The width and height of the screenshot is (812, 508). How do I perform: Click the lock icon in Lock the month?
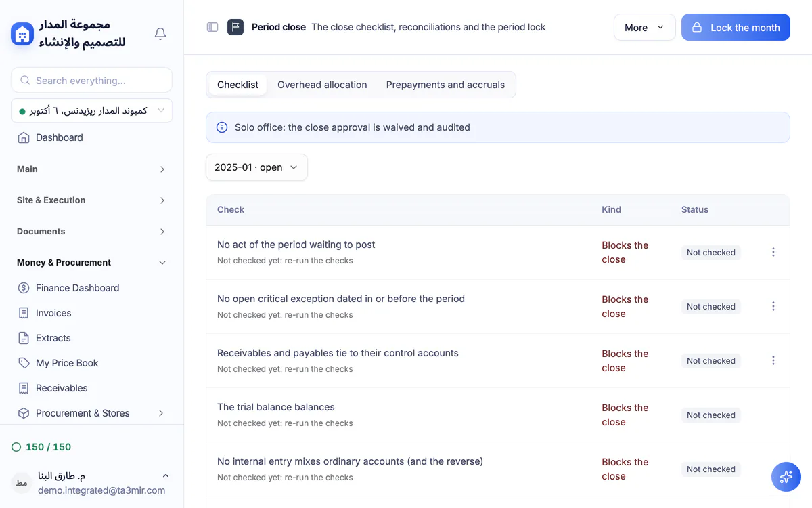[697, 28]
